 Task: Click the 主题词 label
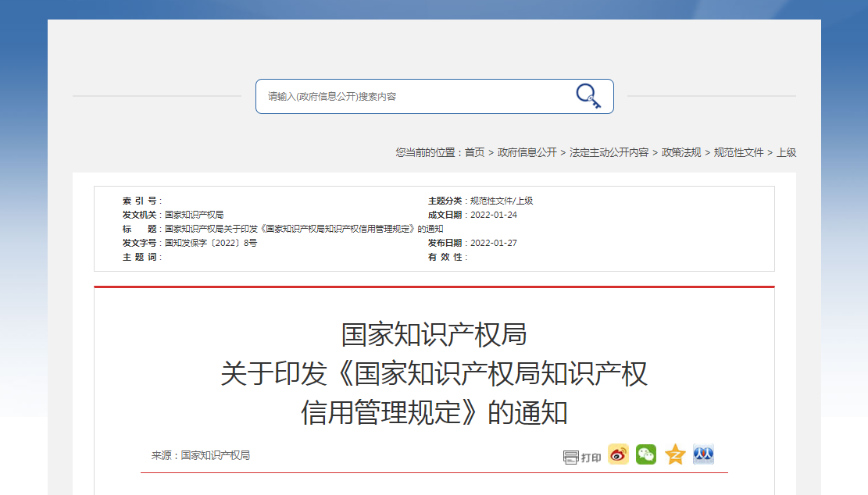click(141, 257)
